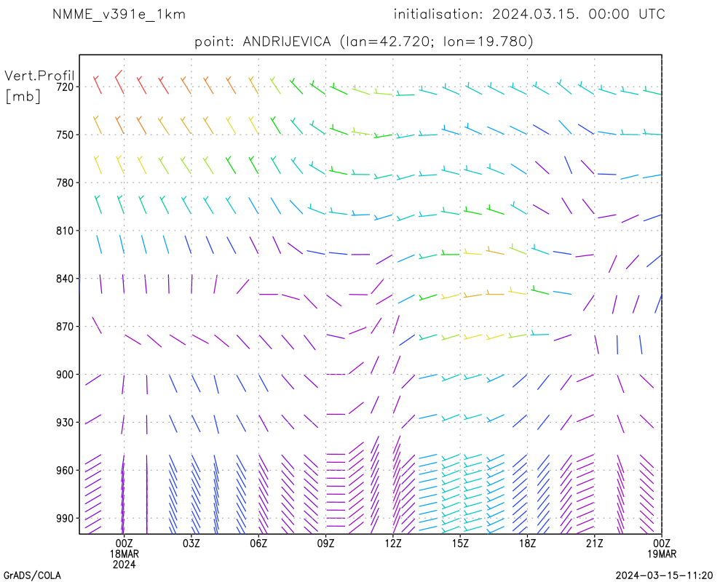Click the 960 pressure level label
Screen dimensions: 728x582
point(65,470)
